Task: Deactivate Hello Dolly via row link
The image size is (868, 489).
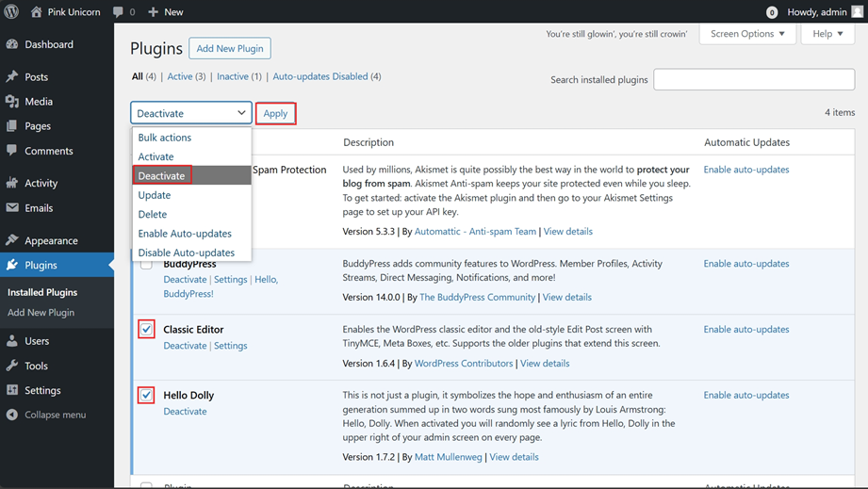Action: pyautogui.click(x=185, y=411)
